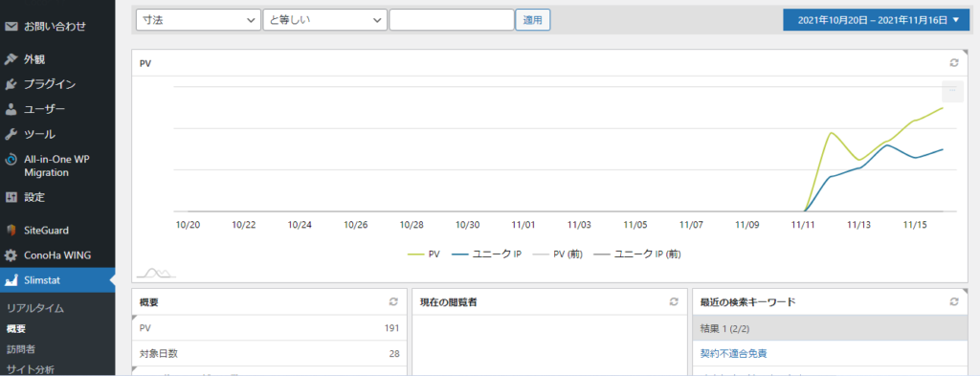Toggle PV series in chart legend
The height and width of the screenshot is (376, 980).
point(424,254)
